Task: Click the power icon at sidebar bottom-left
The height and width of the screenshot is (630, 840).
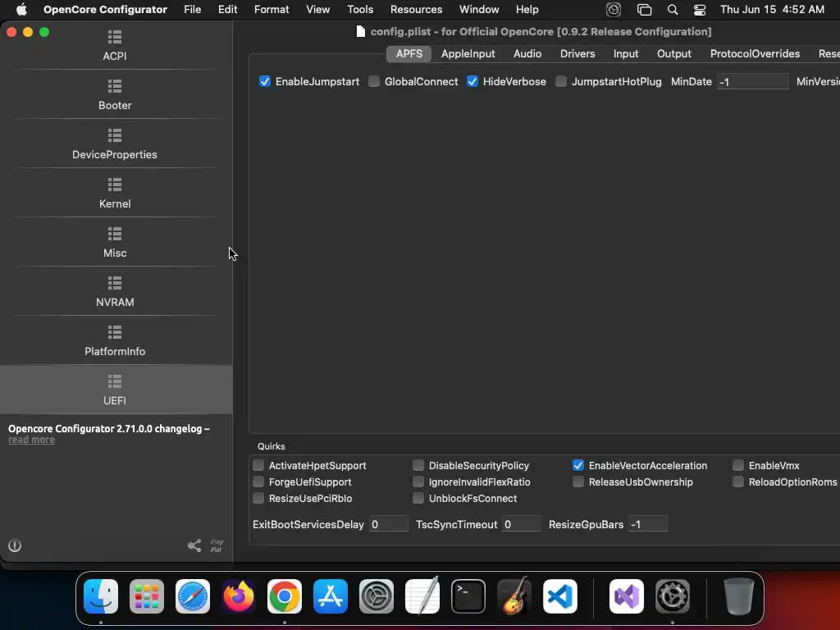Action: click(15, 546)
